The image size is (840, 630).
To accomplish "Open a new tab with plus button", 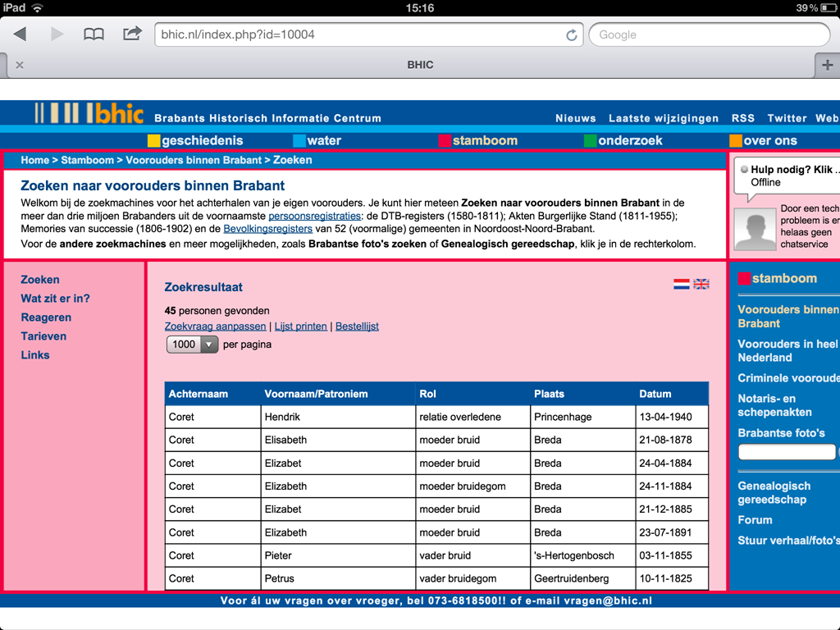I will click(x=827, y=66).
